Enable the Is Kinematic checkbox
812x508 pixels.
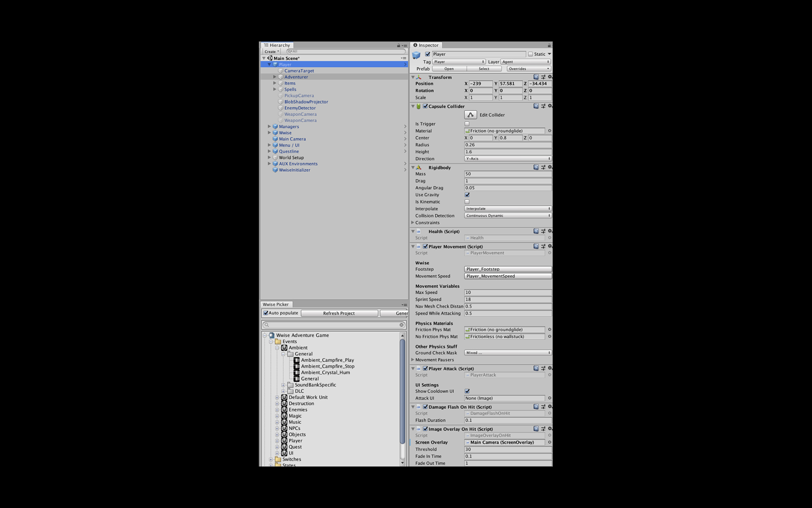(467, 202)
